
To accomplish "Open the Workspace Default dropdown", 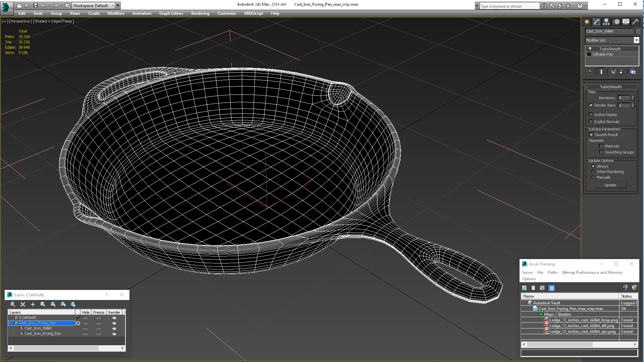I will [x=113, y=5].
